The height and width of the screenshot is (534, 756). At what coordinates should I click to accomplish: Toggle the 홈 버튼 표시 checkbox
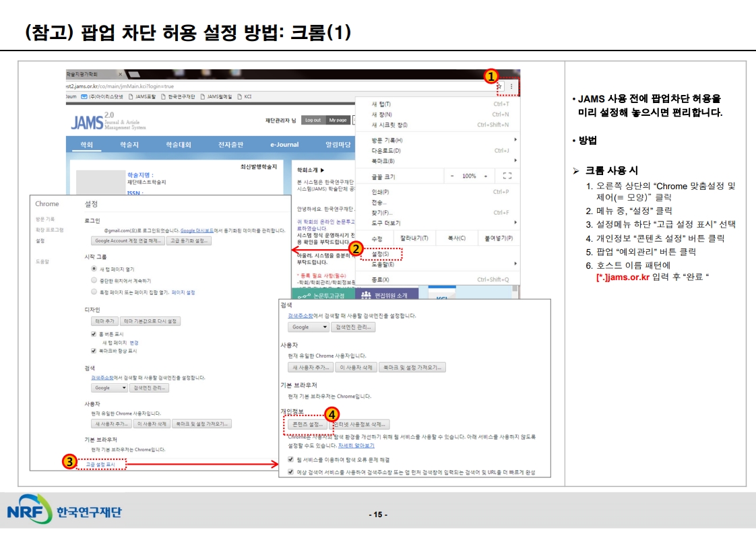click(x=94, y=334)
